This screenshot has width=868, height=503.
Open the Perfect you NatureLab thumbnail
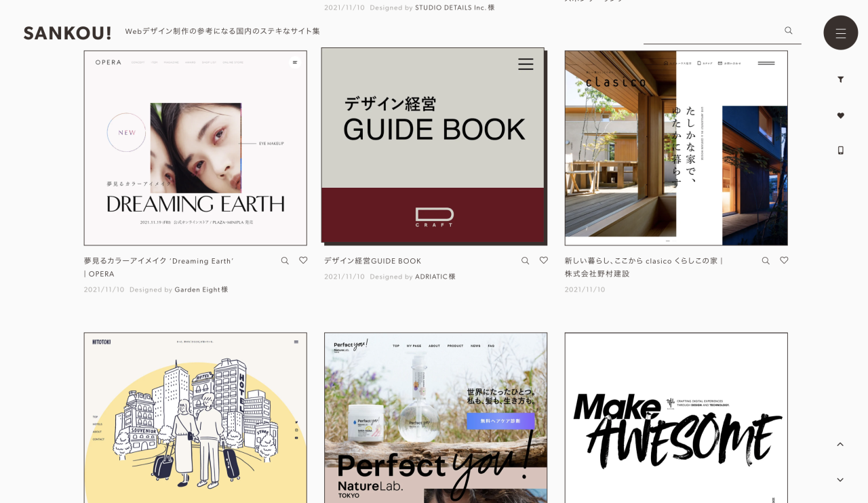(435, 418)
